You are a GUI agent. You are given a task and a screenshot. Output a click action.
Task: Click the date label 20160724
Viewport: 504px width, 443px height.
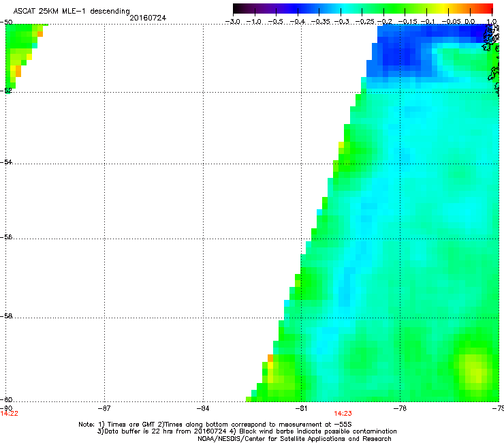point(148,18)
